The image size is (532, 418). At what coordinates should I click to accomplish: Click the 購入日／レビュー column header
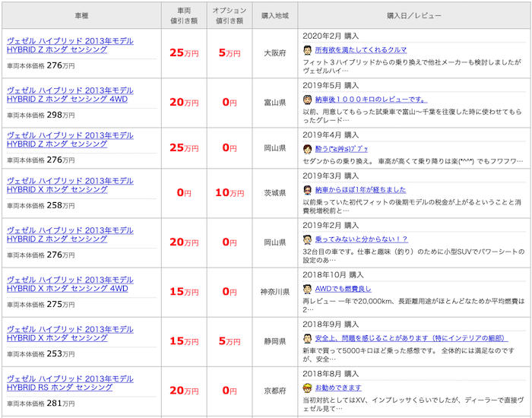point(414,16)
